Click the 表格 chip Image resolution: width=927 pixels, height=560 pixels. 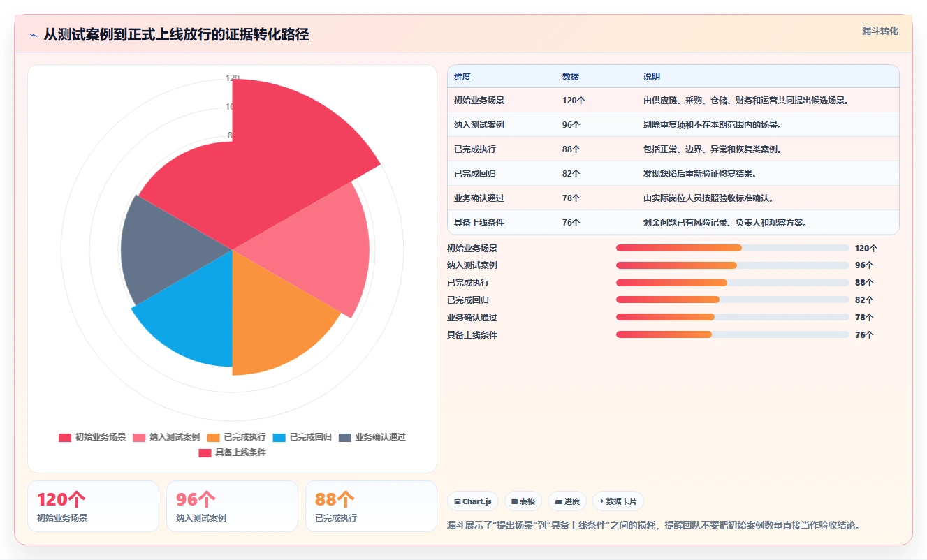pos(523,501)
